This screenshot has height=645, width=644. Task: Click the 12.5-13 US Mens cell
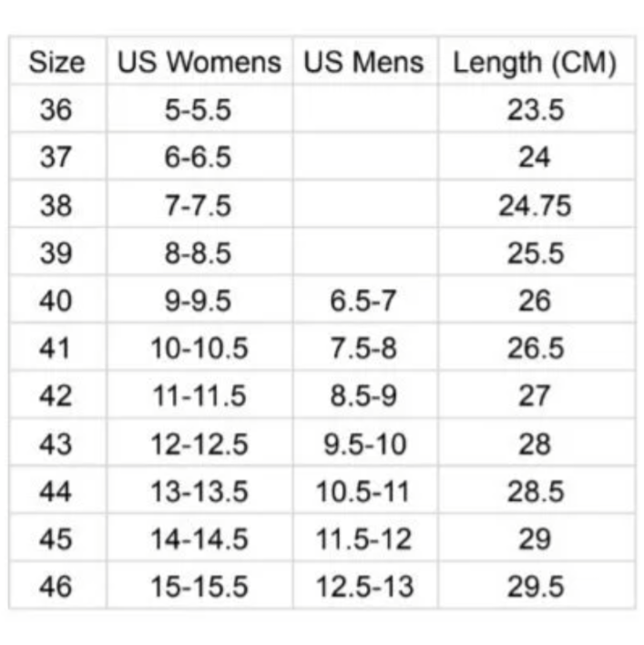(364, 587)
